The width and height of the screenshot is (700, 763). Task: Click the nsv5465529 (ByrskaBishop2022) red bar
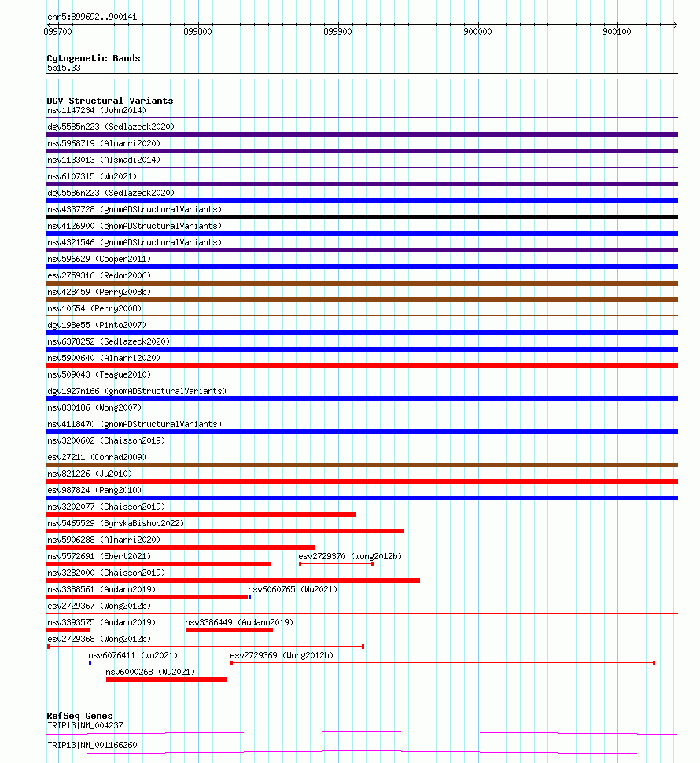(x=225, y=532)
